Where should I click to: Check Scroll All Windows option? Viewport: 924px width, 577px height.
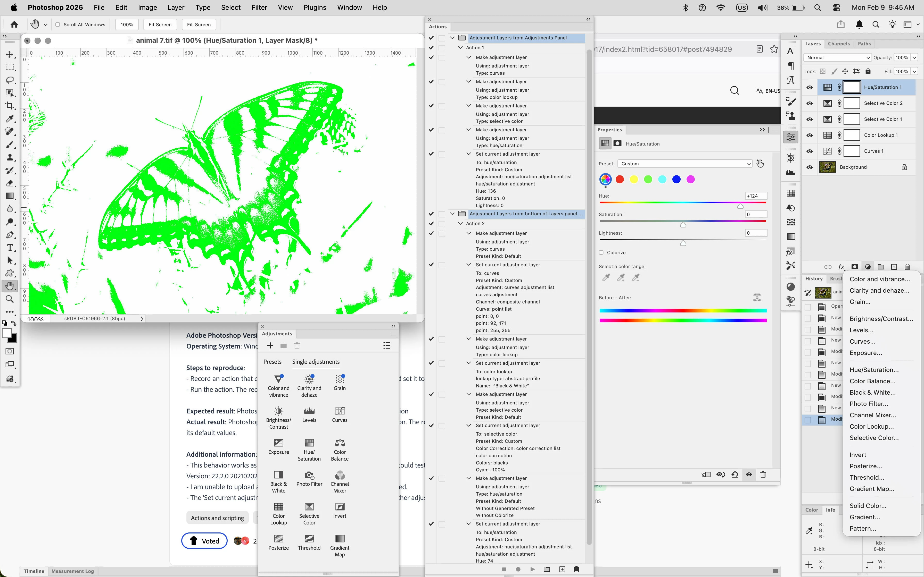click(x=58, y=24)
